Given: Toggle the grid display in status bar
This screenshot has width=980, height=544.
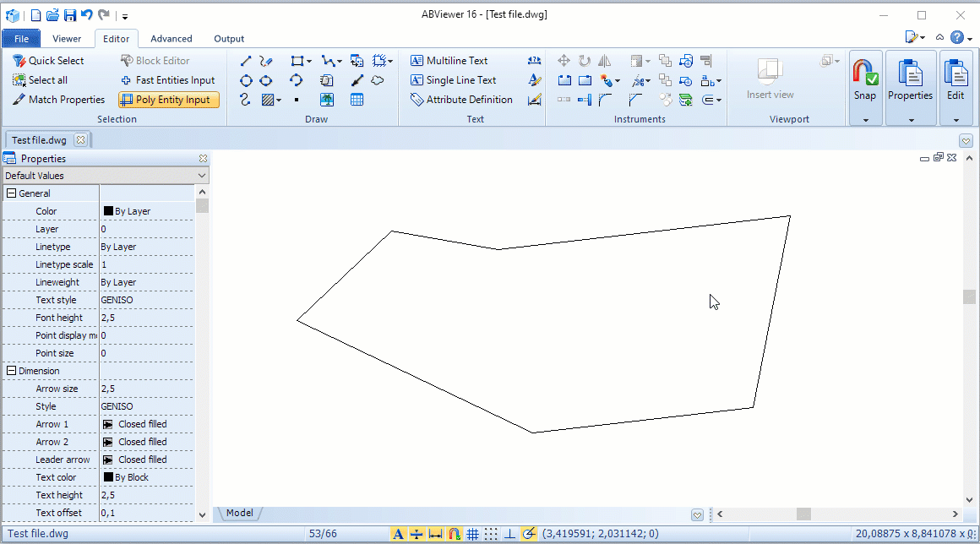Looking at the screenshot, I should [x=471, y=533].
